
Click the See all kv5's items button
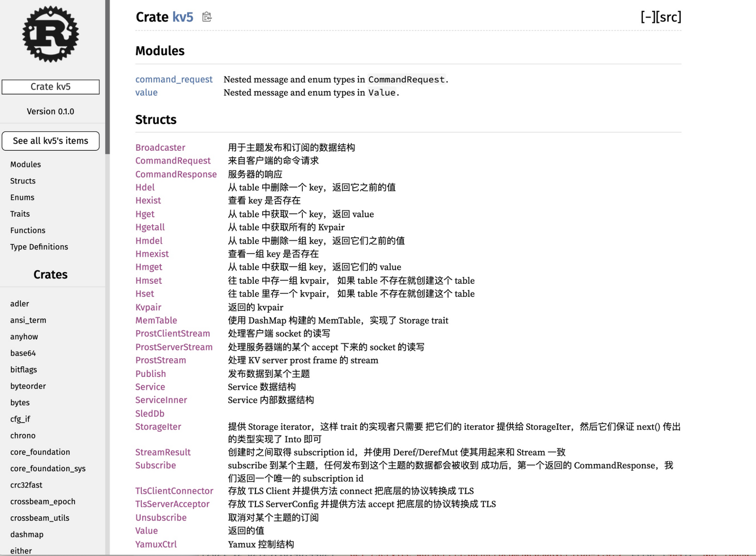50,141
